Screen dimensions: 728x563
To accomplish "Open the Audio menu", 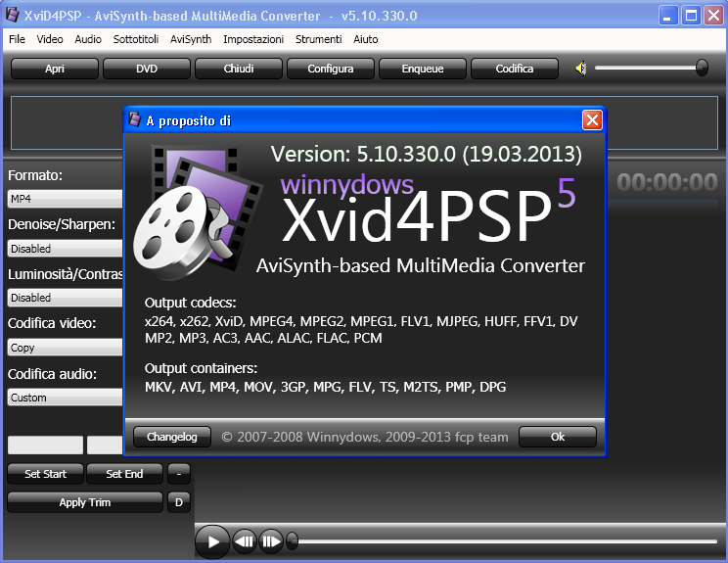I will tap(88, 39).
